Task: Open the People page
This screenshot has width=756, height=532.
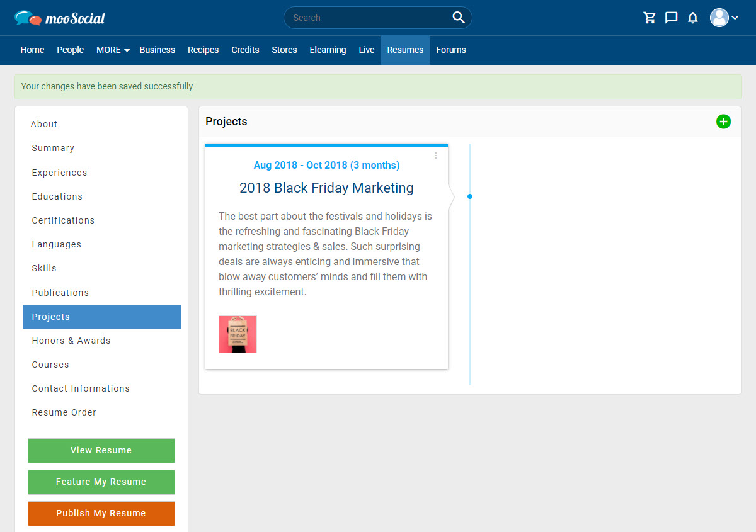Action: click(70, 50)
